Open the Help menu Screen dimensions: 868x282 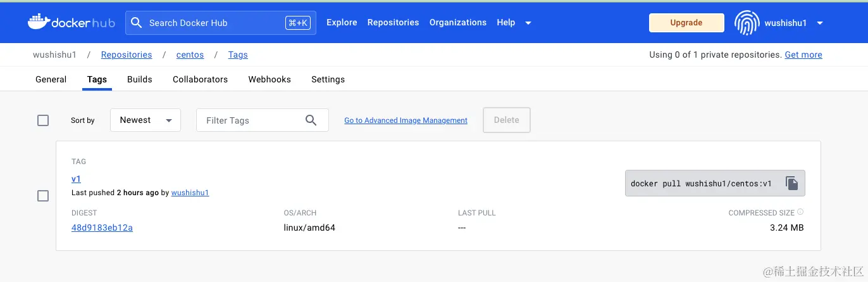(506, 22)
